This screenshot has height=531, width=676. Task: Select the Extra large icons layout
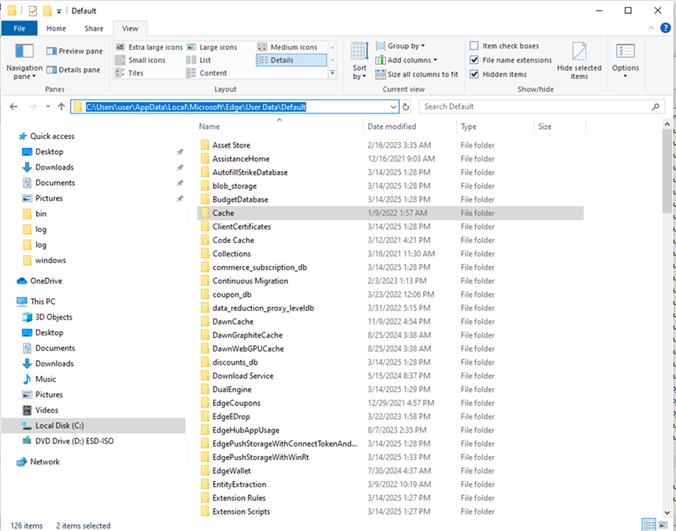[x=150, y=47]
